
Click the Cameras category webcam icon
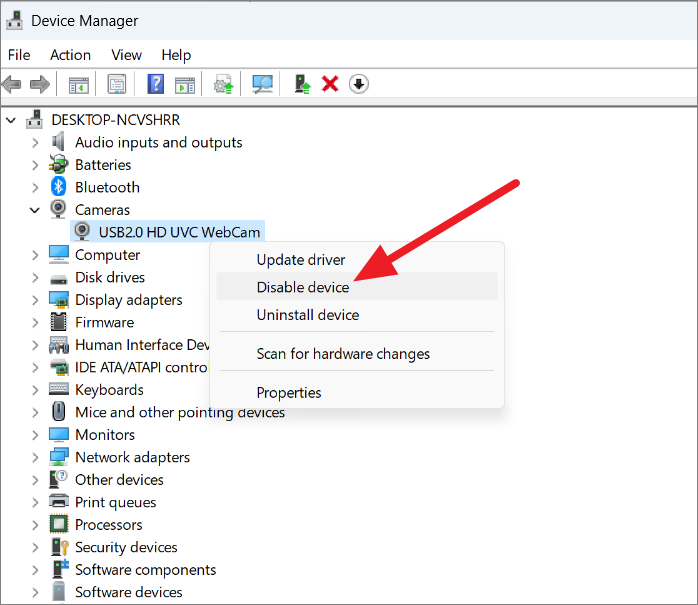[x=58, y=209]
